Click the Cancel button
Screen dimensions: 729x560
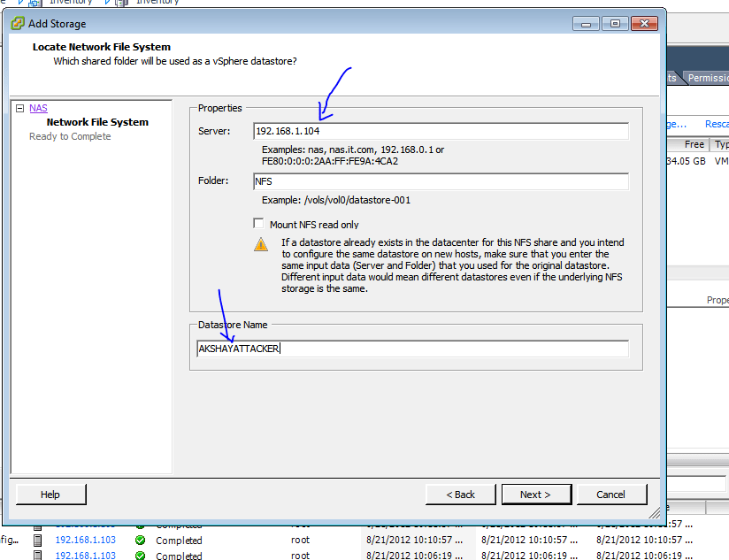coord(611,495)
